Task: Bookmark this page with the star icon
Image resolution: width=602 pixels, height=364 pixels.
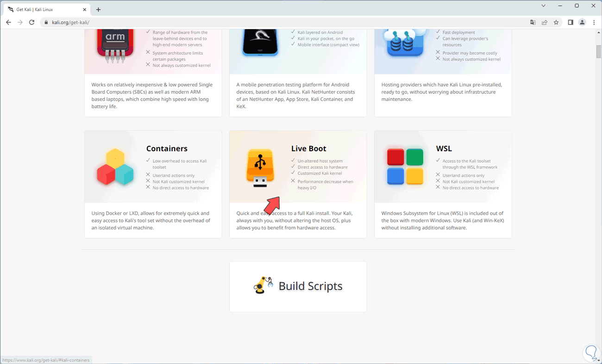Action: pyautogui.click(x=556, y=22)
